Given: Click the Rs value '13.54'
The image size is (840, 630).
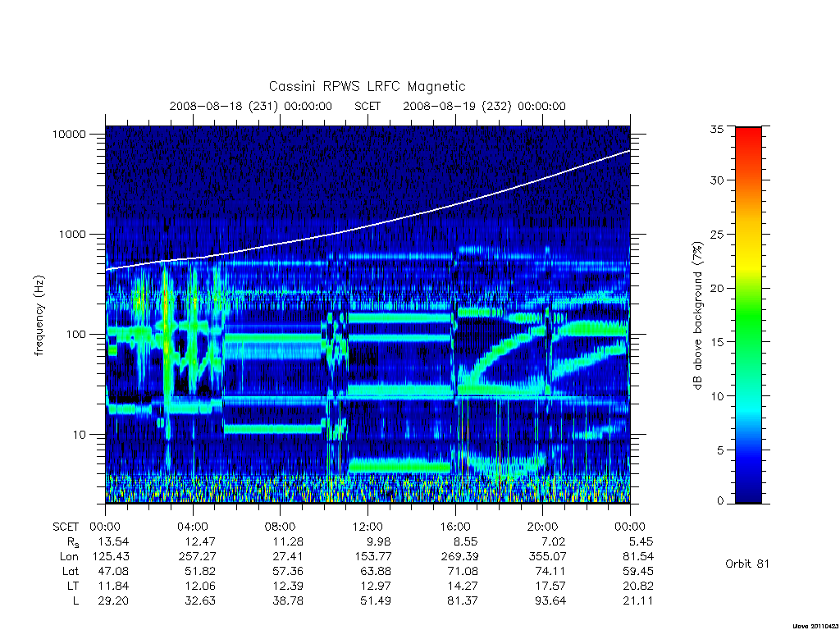Looking at the screenshot, I should pyautogui.click(x=113, y=541).
